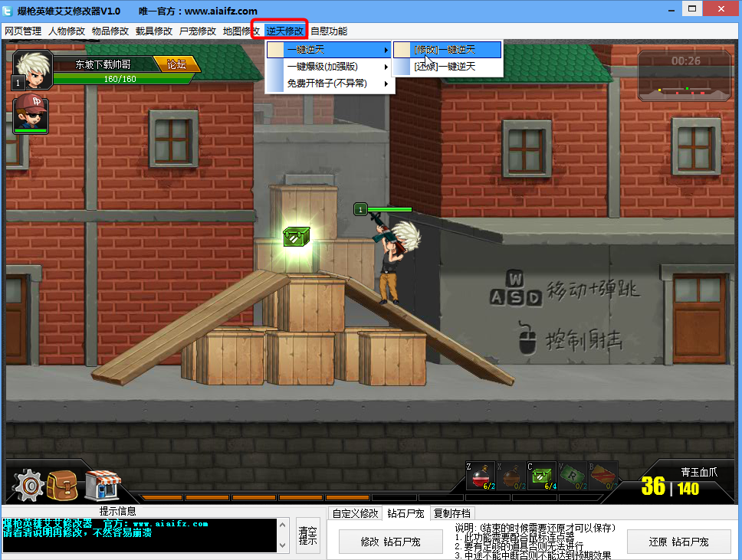Open the 人物修改 menu
This screenshot has height=560, width=742.
67,31
